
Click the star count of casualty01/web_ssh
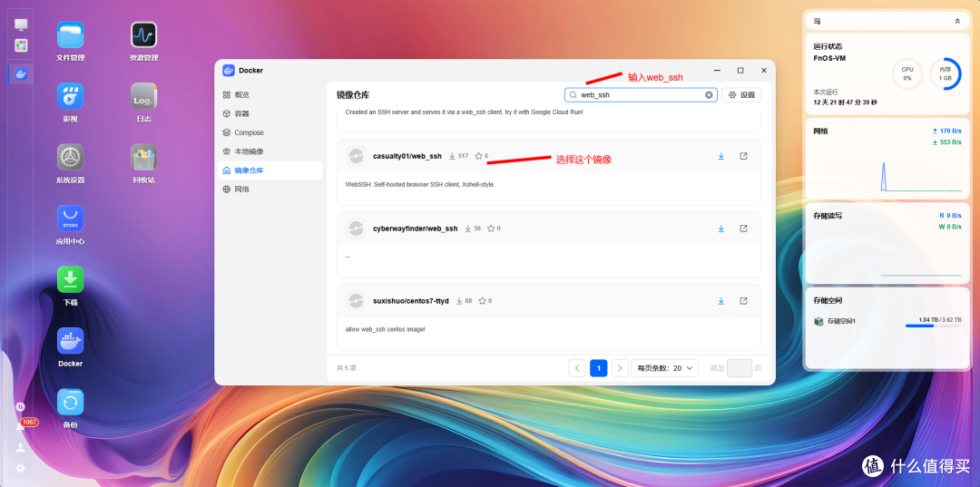tap(481, 156)
